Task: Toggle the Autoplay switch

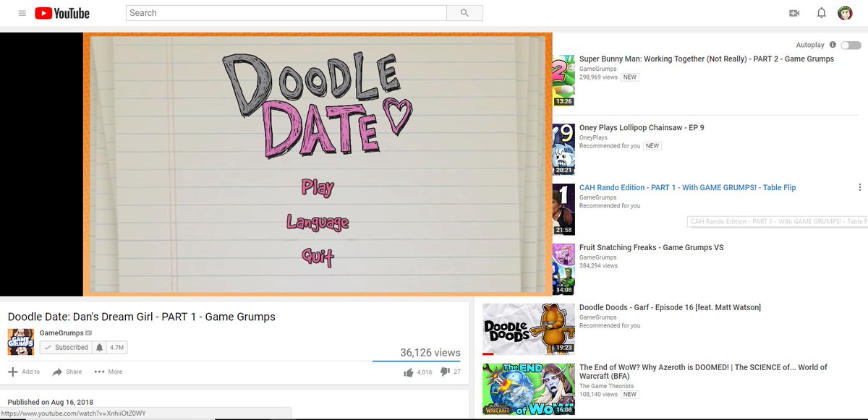Action: coord(851,45)
